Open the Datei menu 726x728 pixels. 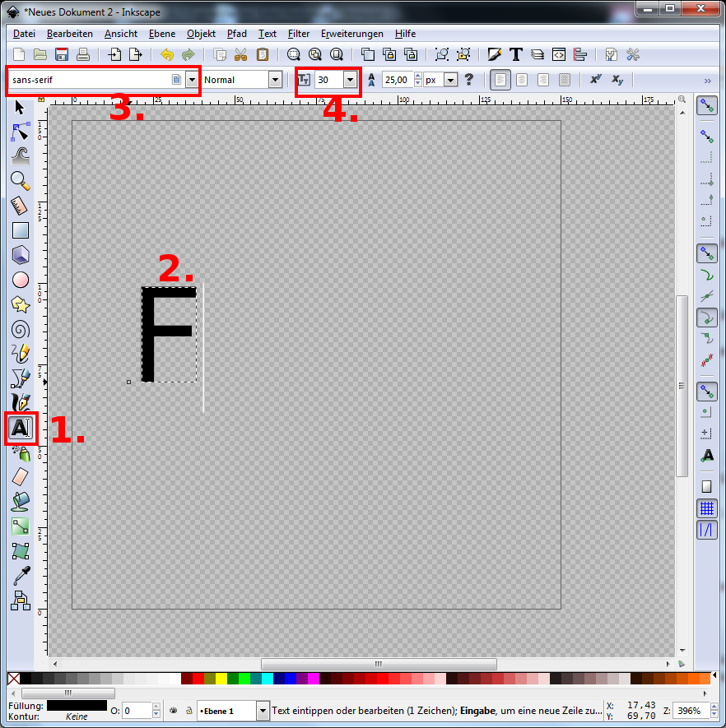pyautogui.click(x=24, y=34)
